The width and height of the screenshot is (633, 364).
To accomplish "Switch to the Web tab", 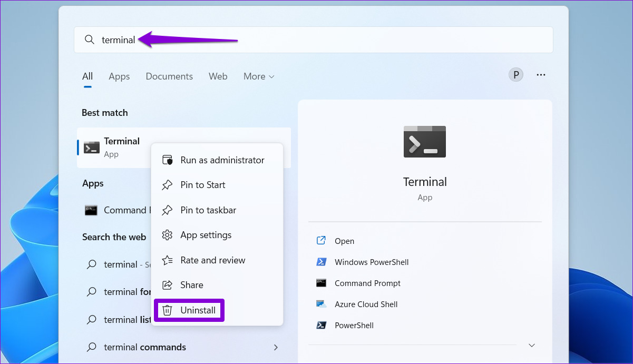I will coord(218,76).
